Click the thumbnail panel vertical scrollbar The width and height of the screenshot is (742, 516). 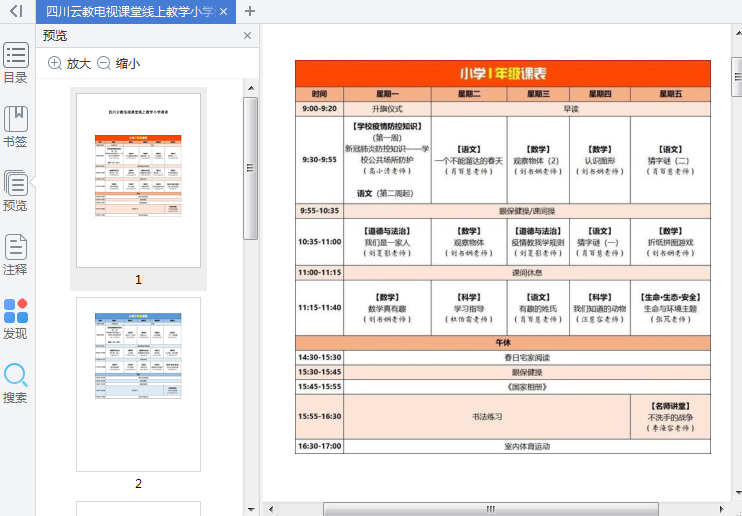(x=251, y=170)
